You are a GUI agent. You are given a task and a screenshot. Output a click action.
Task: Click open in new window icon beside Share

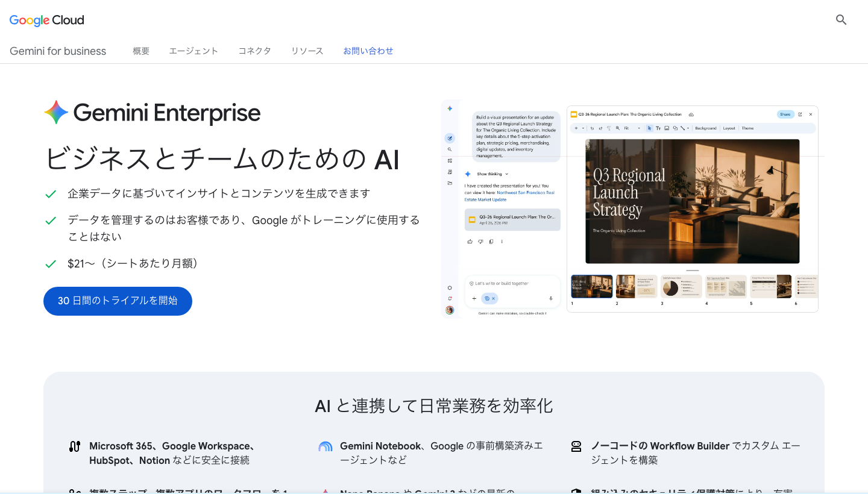tap(800, 114)
